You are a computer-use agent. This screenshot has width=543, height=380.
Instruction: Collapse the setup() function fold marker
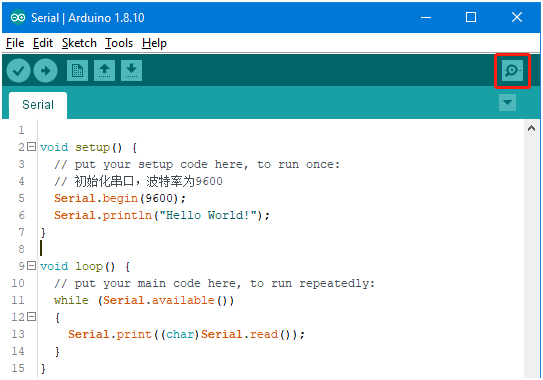point(32,147)
